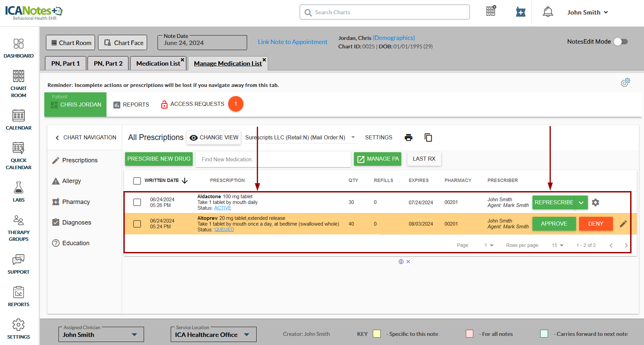Check the Aldactone prescription checkbox
This screenshot has width=644, height=345.
click(137, 202)
